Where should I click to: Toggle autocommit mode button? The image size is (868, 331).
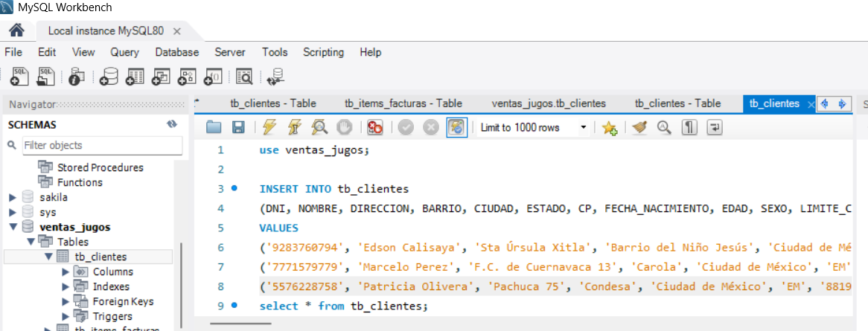(x=457, y=128)
